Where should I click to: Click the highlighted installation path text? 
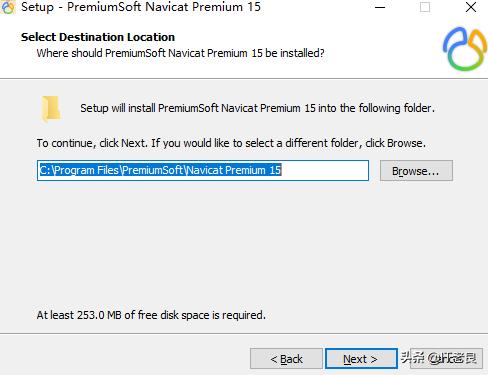pyautogui.click(x=160, y=170)
